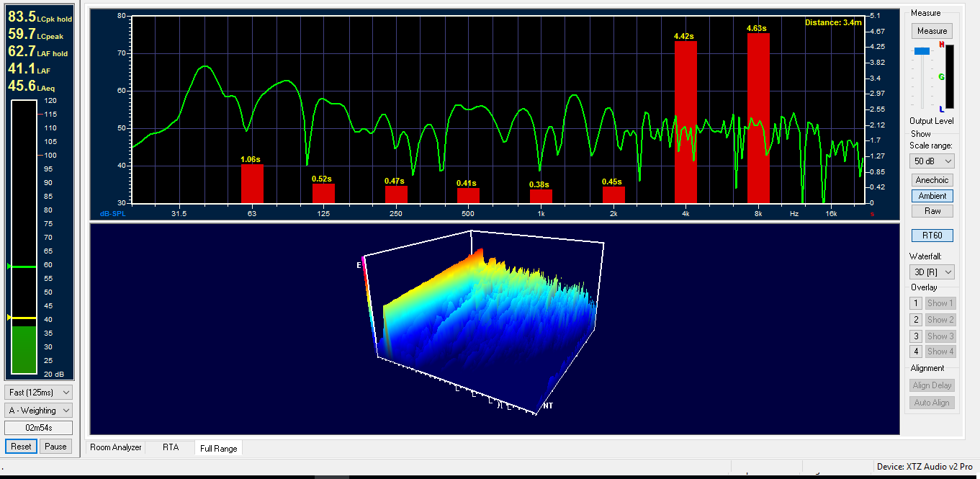Switch to the Full Range tab
The image size is (980, 479).
pos(219,448)
